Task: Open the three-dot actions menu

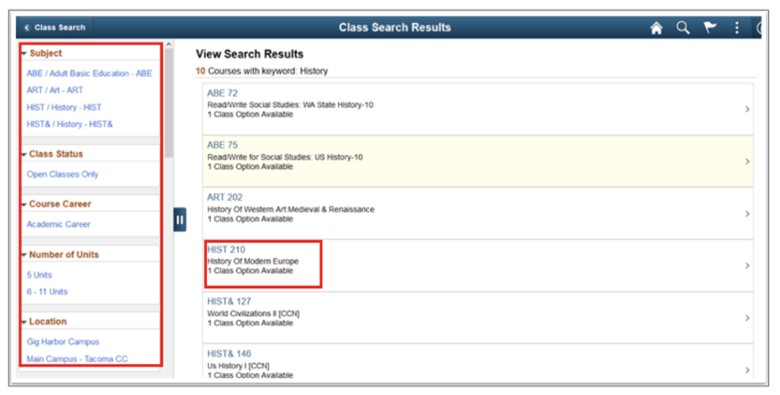Action: tap(737, 28)
